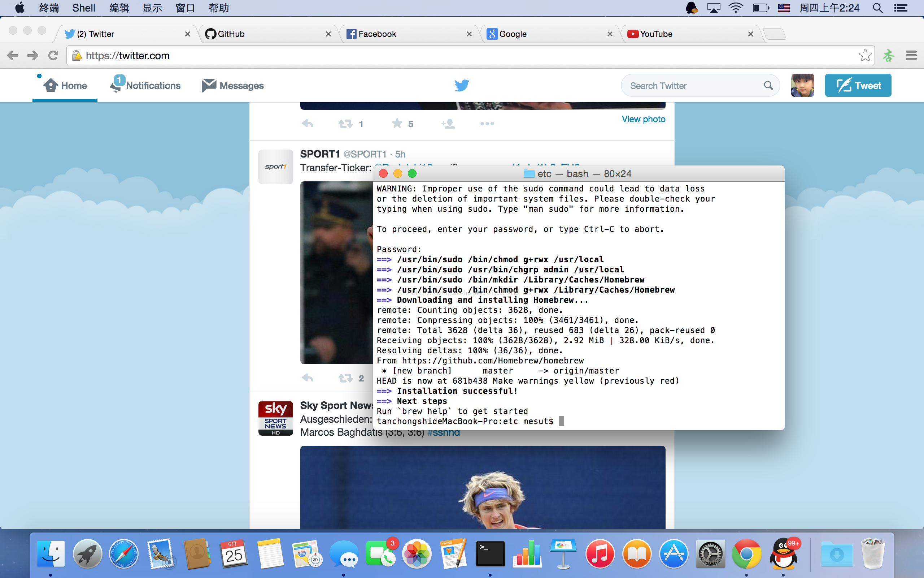Open Spotlight search in the menu bar

click(878, 8)
